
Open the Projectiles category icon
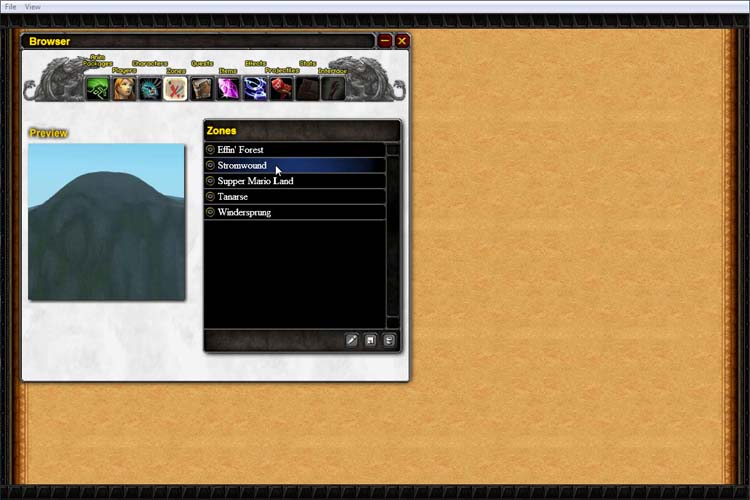(x=281, y=89)
